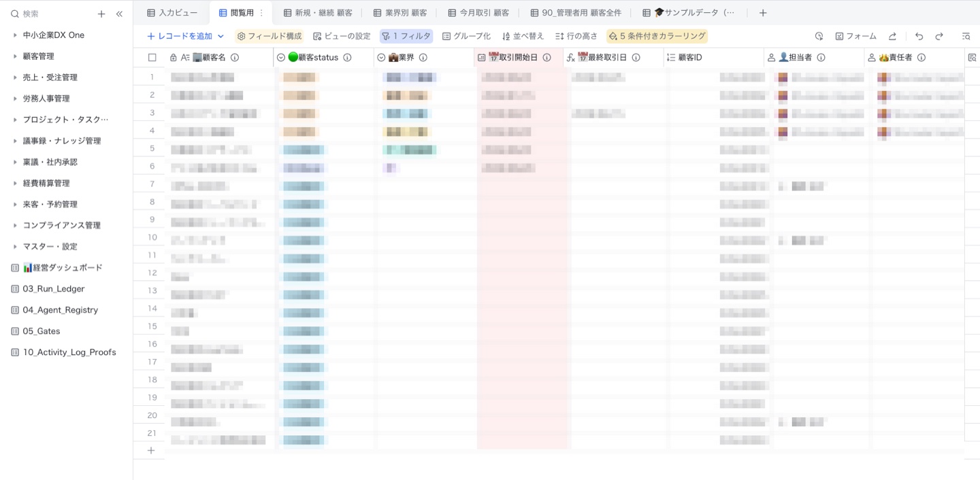Expand the 経費精算管理 folder

pyautogui.click(x=15, y=183)
